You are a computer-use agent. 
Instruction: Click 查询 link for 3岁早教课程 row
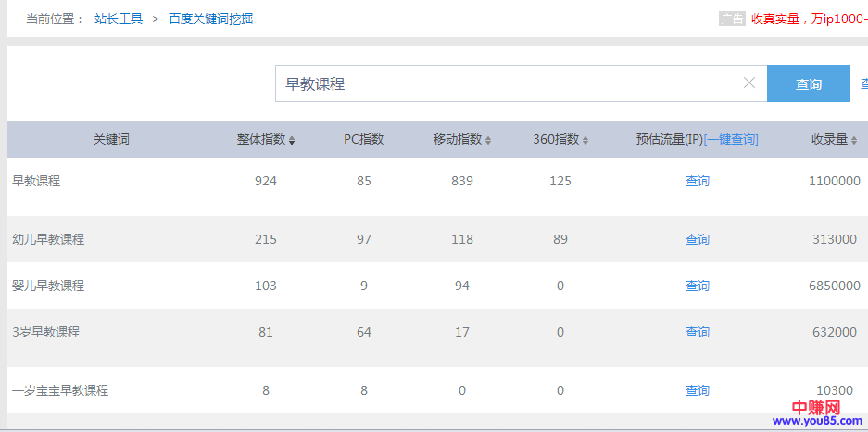tap(697, 332)
